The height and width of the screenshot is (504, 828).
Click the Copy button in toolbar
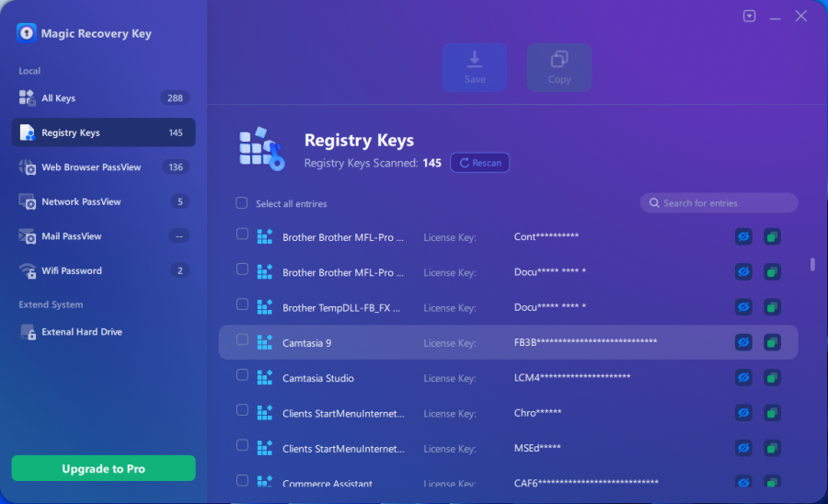[x=559, y=67]
